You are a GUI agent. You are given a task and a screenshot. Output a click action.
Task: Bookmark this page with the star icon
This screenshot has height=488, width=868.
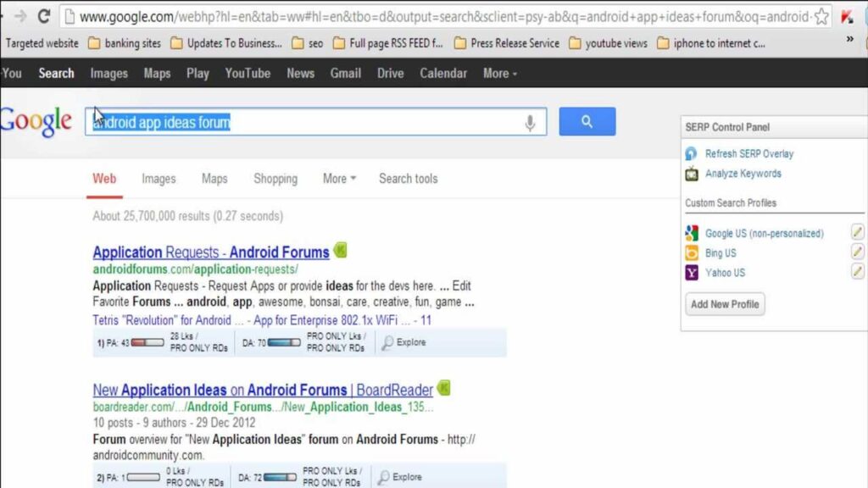coord(821,17)
